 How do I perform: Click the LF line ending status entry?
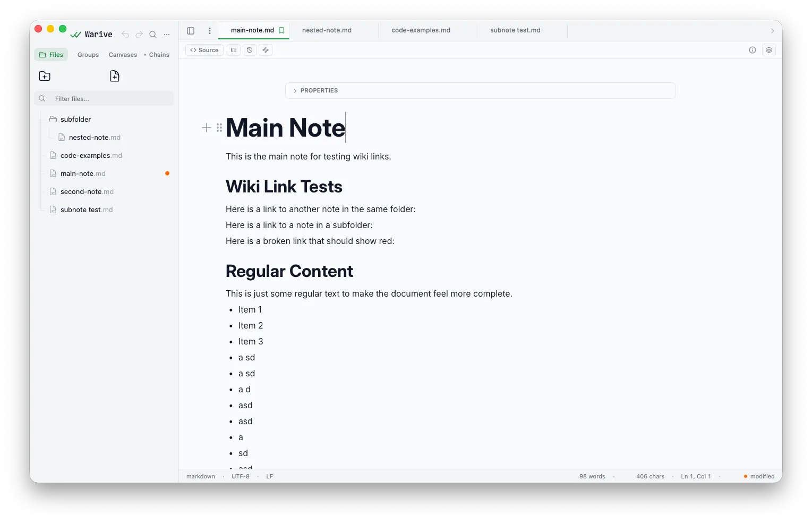[270, 476]
